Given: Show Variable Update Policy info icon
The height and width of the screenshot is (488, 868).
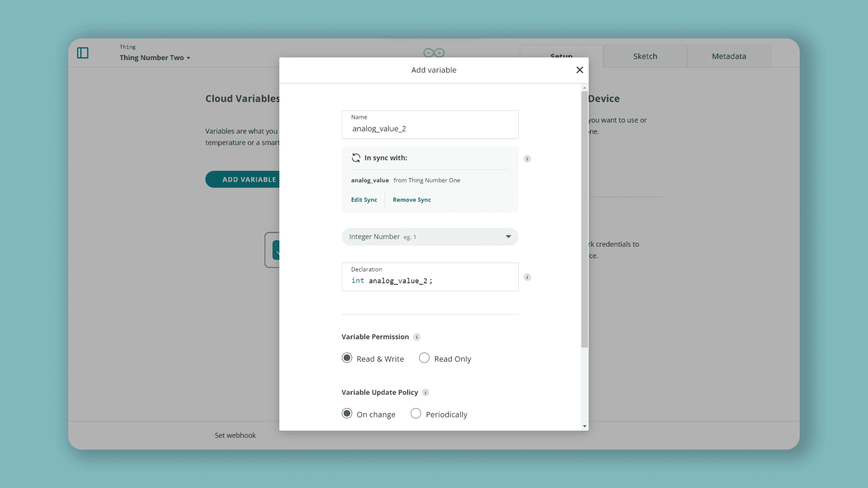Looking at the screenshot, I should (425, 393).
